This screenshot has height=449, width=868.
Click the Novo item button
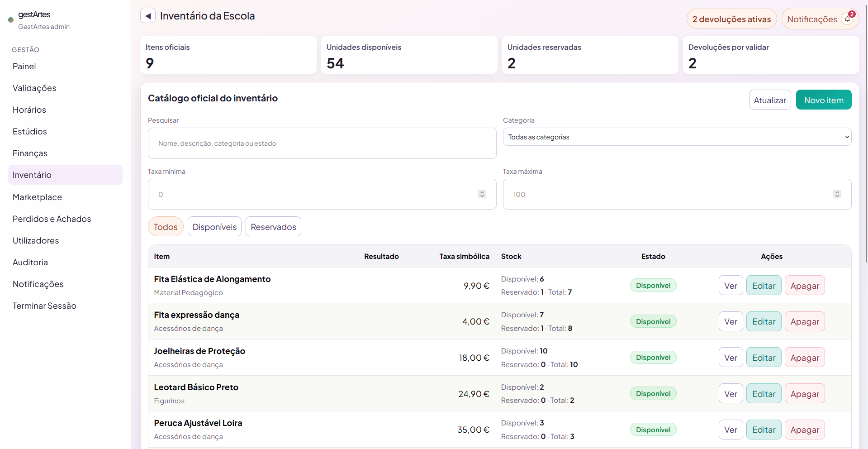pyautogui.click(x=824, y=100)
